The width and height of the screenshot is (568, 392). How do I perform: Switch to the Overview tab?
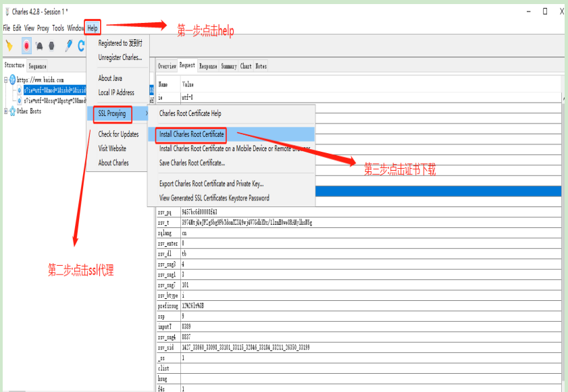[x=167, y=66]
